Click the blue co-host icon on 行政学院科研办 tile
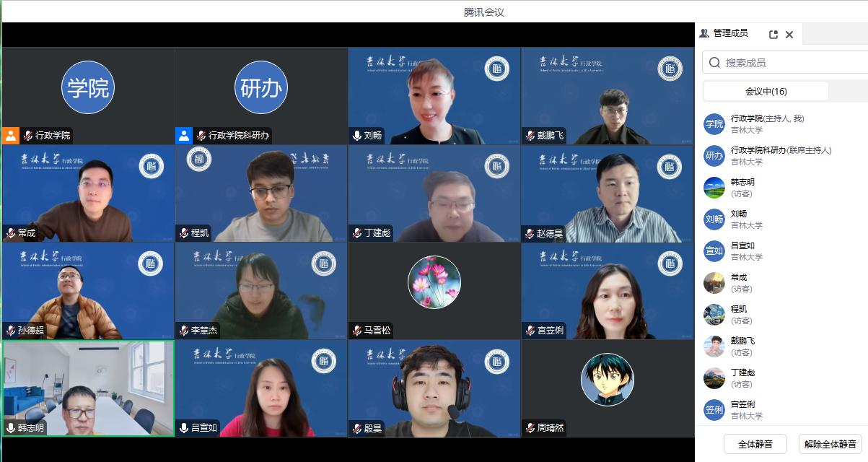868x462 pixels. pyautogui.click(x=184, y=136)
